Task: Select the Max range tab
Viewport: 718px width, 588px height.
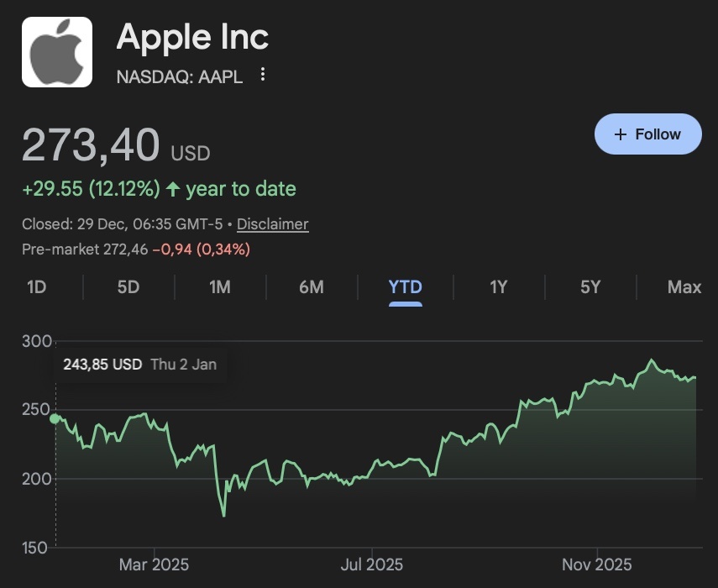Action: 684,287
